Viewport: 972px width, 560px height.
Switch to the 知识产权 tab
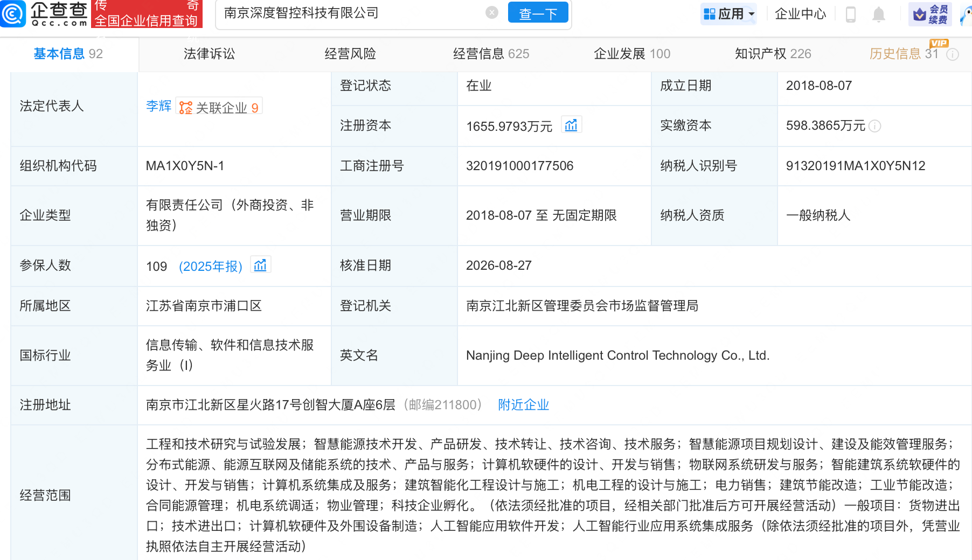[773, 54]
